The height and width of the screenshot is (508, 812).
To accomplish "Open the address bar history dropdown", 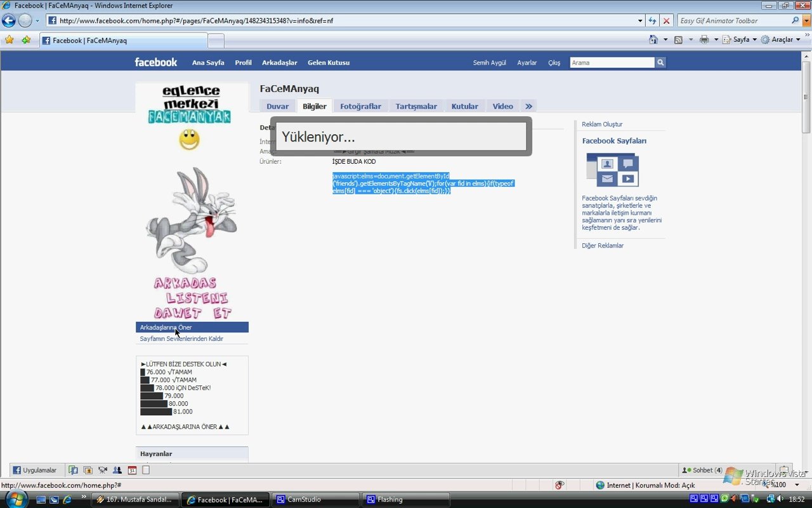I will click(x=640, y=20).
